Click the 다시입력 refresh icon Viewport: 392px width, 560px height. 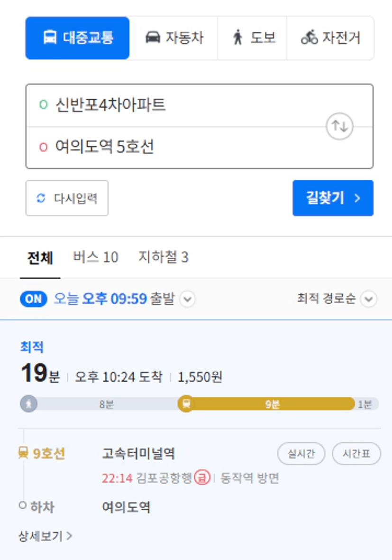point(41,198)
